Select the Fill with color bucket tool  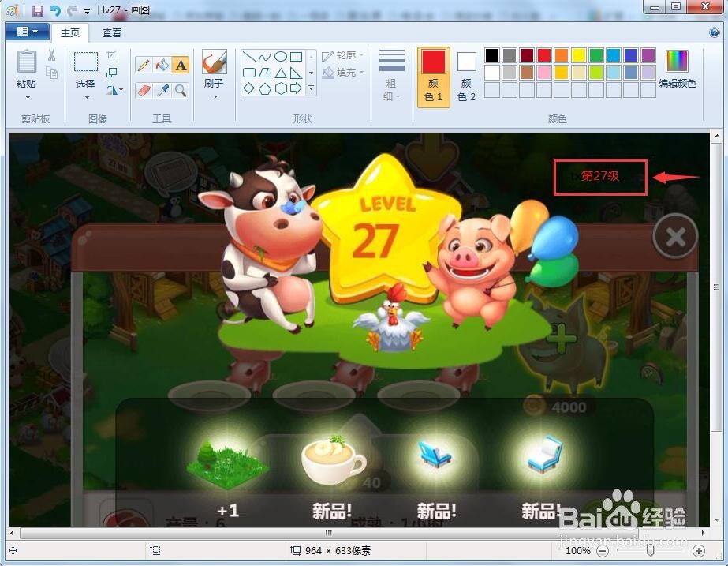(162, 65)
